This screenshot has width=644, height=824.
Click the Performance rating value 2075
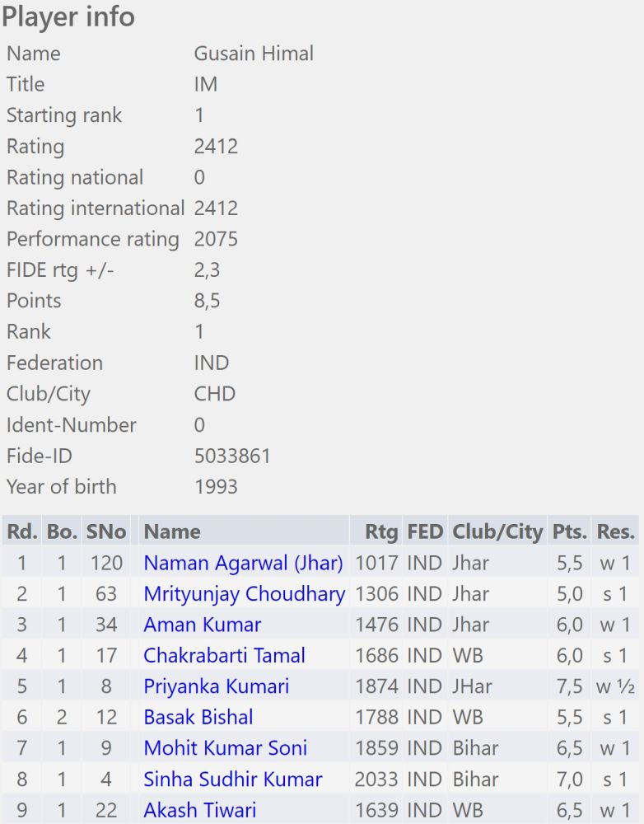pos(216,239)
